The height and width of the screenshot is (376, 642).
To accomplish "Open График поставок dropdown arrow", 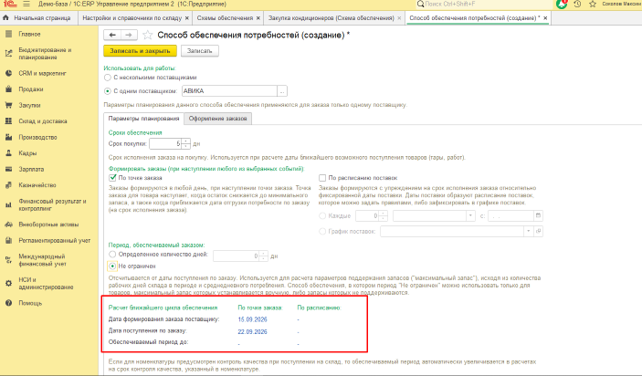I will tap(528, 231).
